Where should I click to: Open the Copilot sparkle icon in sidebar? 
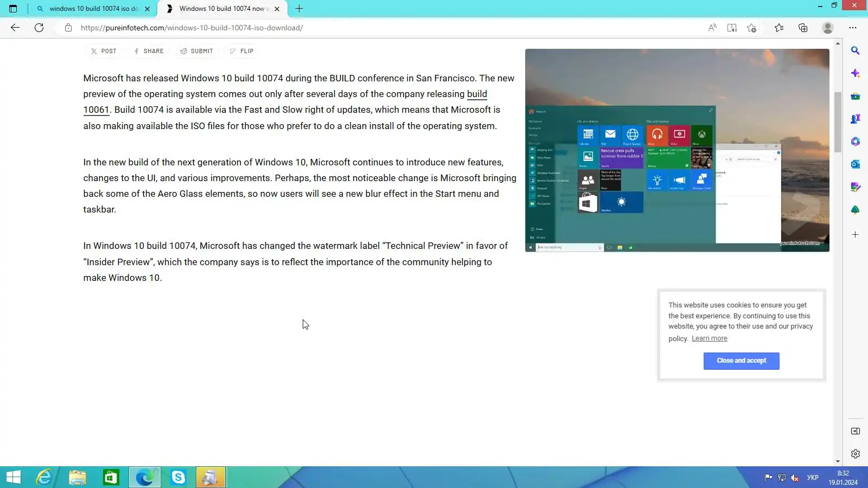click(x=856, y=73)
